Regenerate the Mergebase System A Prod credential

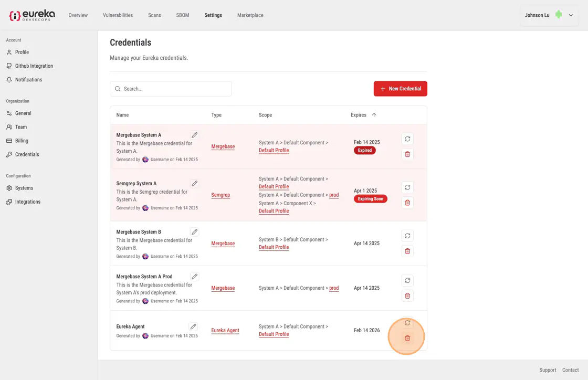click(407, 280)
